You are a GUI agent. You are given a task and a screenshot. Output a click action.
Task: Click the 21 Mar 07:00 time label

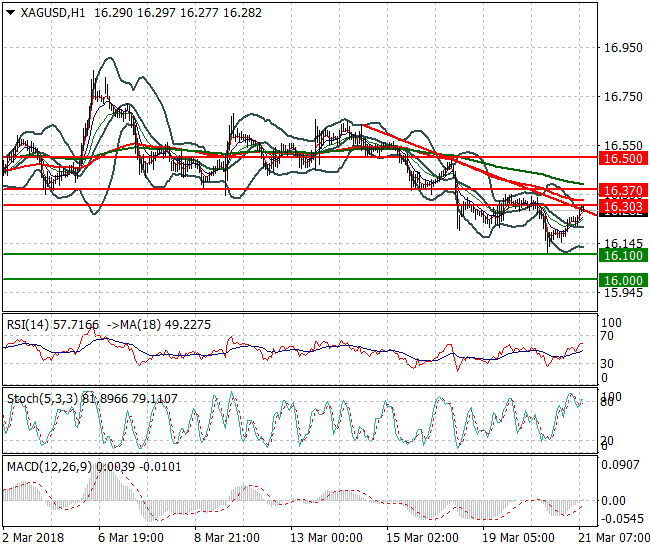(x=614, y=538)
